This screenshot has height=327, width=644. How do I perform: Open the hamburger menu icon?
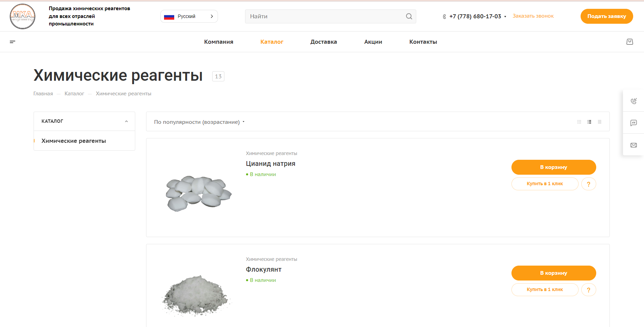tap(13, 42)
